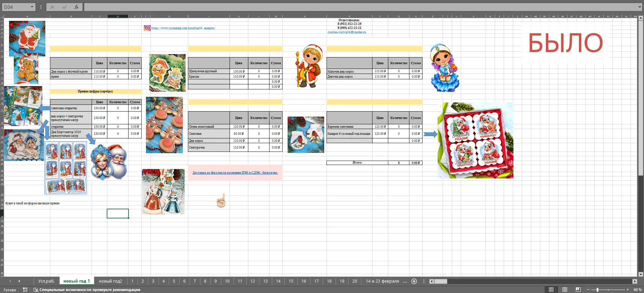Expand the formula bar
This screenshot has width=644, height=293.
click(x=640, y=7)
